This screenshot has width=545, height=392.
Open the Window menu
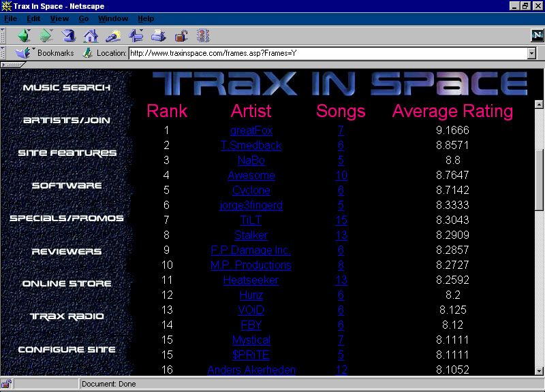(x=112, y=18)
